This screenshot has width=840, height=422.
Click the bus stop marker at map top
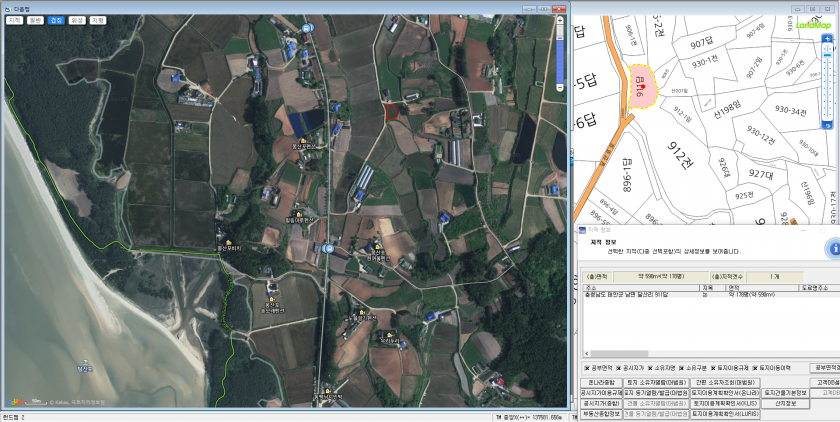click(x=306, y=28)
